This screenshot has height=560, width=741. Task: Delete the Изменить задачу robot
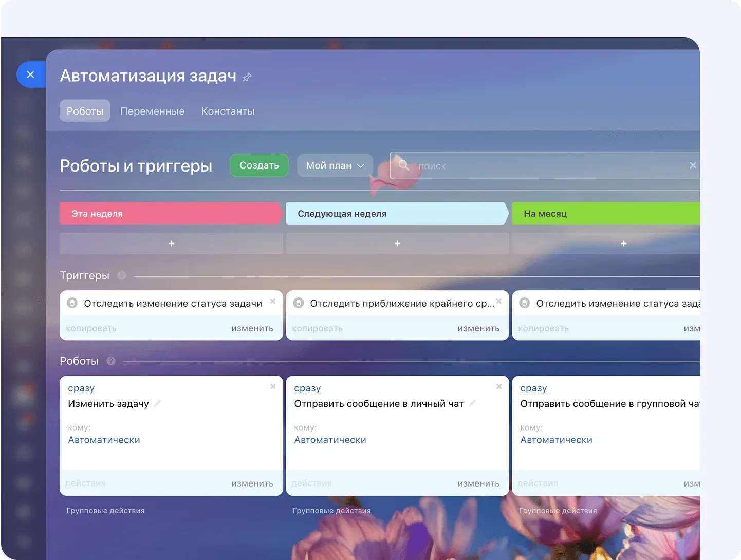[x=273, y=386]
